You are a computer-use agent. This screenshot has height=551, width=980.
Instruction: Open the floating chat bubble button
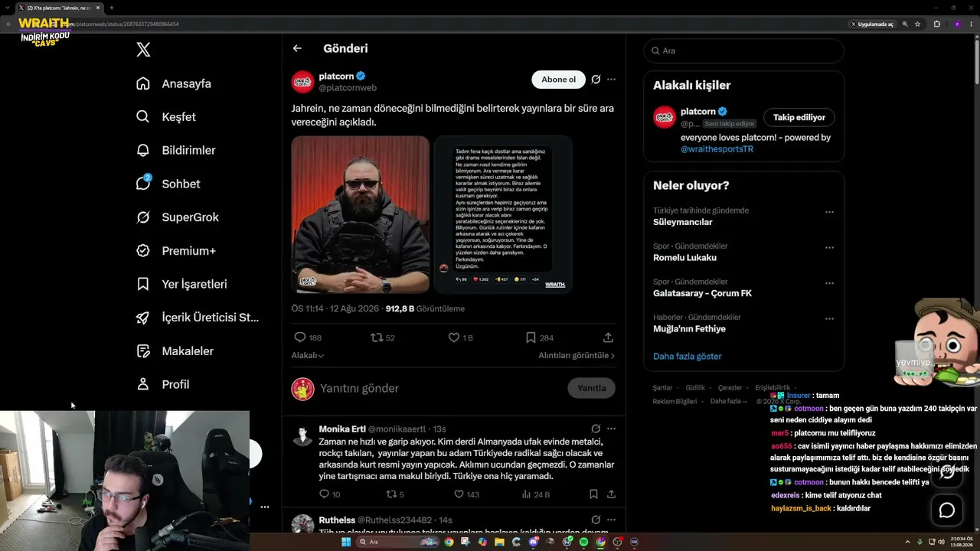[947, 510]
